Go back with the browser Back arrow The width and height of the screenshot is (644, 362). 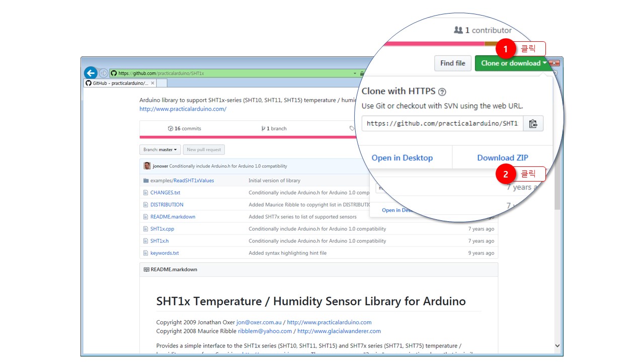91,73
